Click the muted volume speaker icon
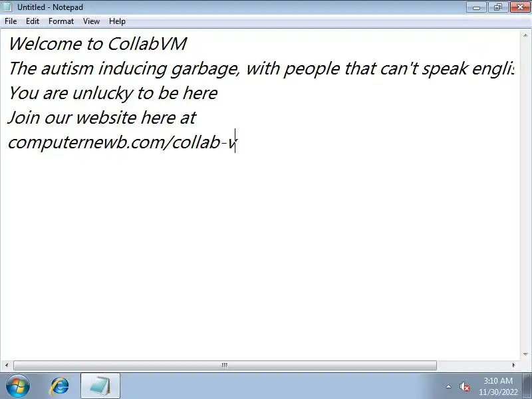This screenshot has width=532, height=399. [x=464, y=386]
